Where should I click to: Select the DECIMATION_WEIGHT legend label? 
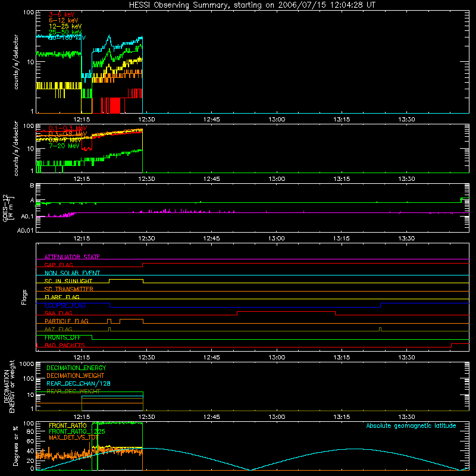tap(76, 375)
